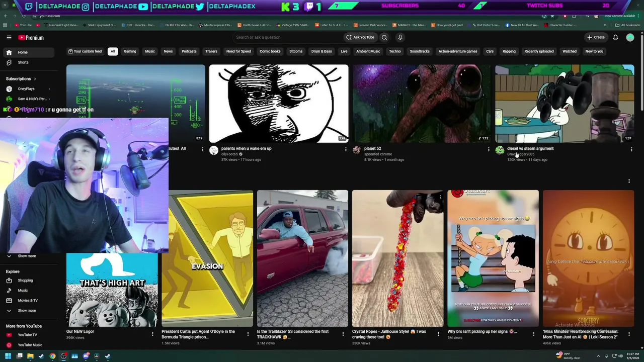Screen dimensions: 644x362
Task: Open YouTube TV from the sidebar
Action: [28, 335]
